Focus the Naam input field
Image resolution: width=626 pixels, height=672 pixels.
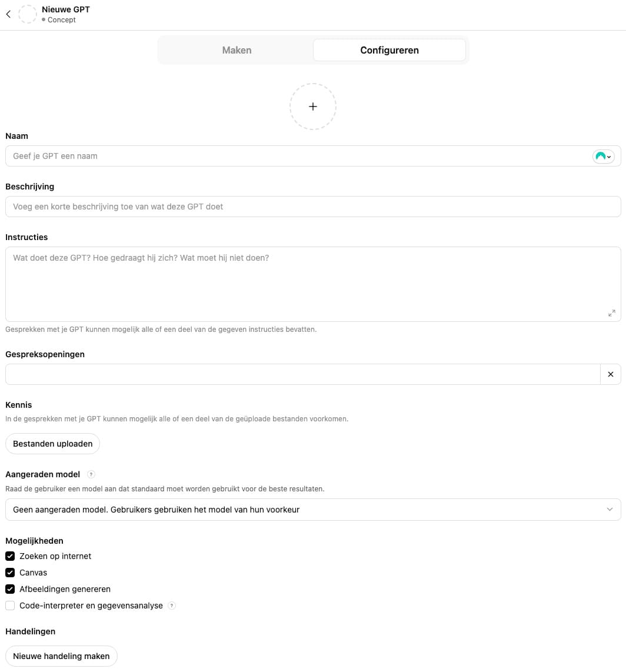point(294,157)
